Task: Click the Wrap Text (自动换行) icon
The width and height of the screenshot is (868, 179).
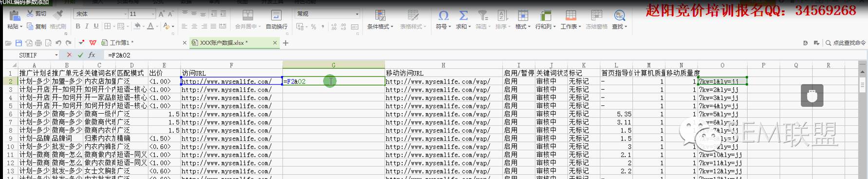Action: (276, 15)
